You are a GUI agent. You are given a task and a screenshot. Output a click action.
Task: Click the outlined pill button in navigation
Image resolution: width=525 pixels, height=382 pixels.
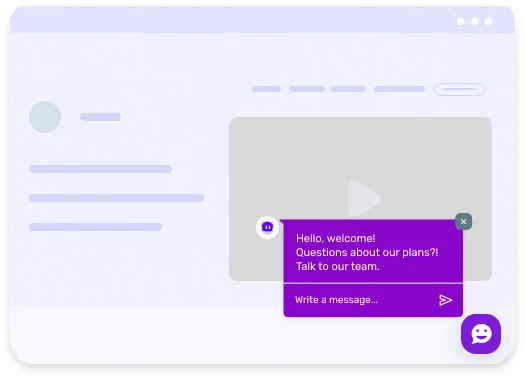(459, 89)
